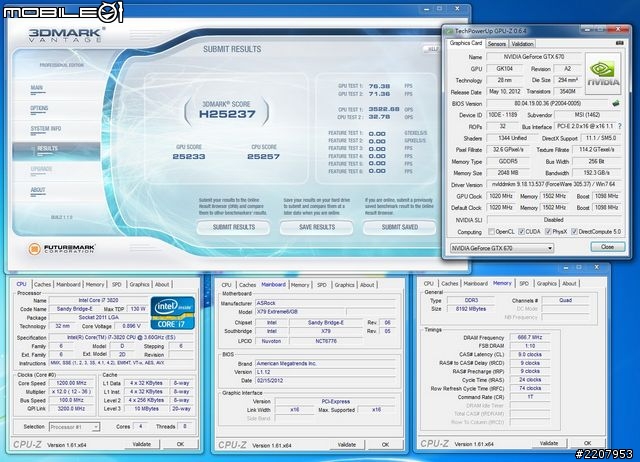
Task: Click the BIOS Brand American Megatrends Inc. field
Action: (x=325, y=363)
